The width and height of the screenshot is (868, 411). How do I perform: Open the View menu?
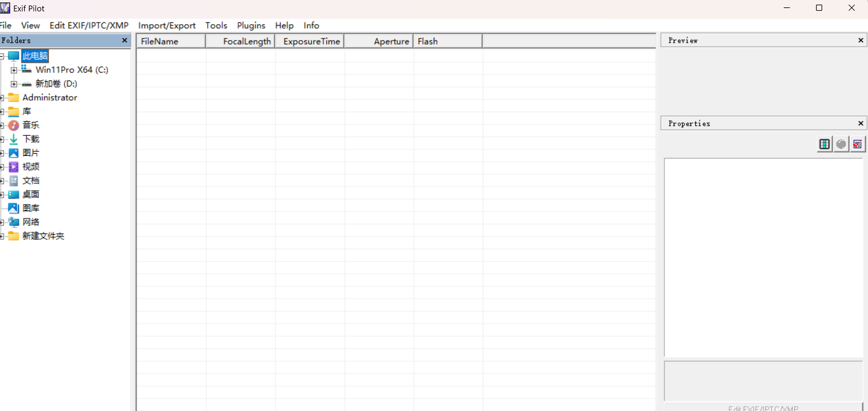(x=30, y=25)
